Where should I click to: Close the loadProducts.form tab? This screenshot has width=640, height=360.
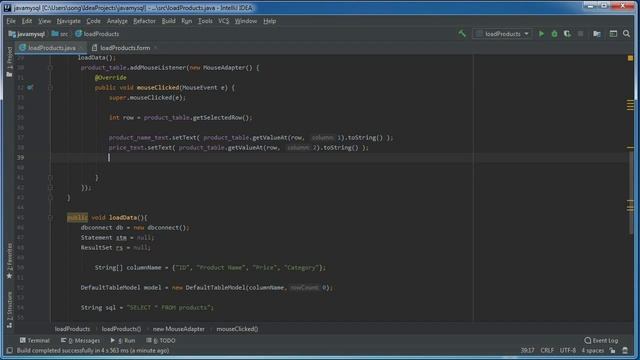pos(156,48)
